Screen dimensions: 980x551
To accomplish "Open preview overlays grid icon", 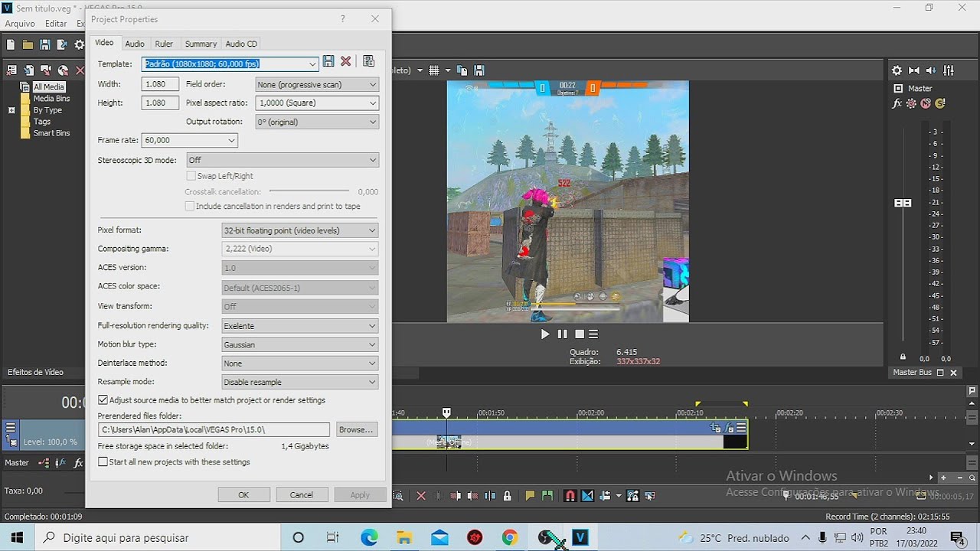I will (x=434, y=70).
